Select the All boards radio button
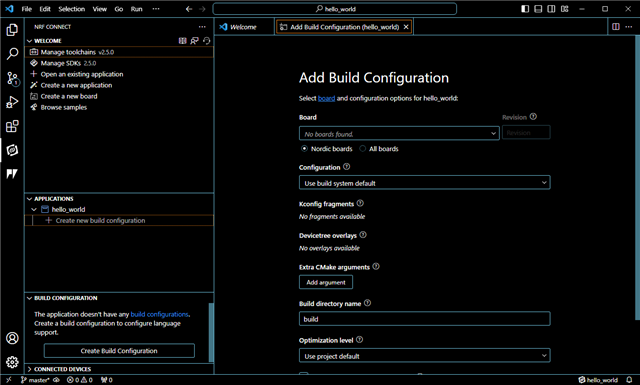 pos(362,149)
